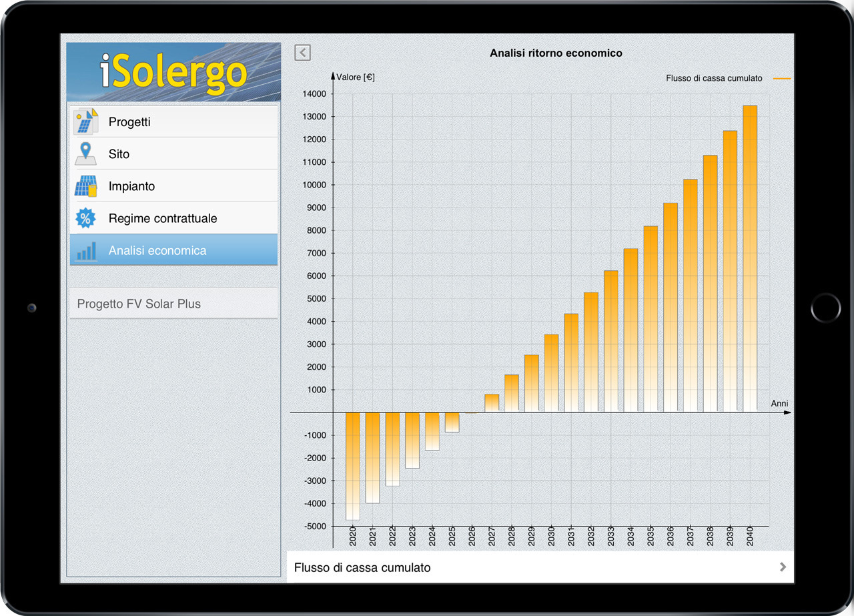Click the Analisi economica bar chart icon
Viewport: 854px width, 616px height.
pos(86,251)
